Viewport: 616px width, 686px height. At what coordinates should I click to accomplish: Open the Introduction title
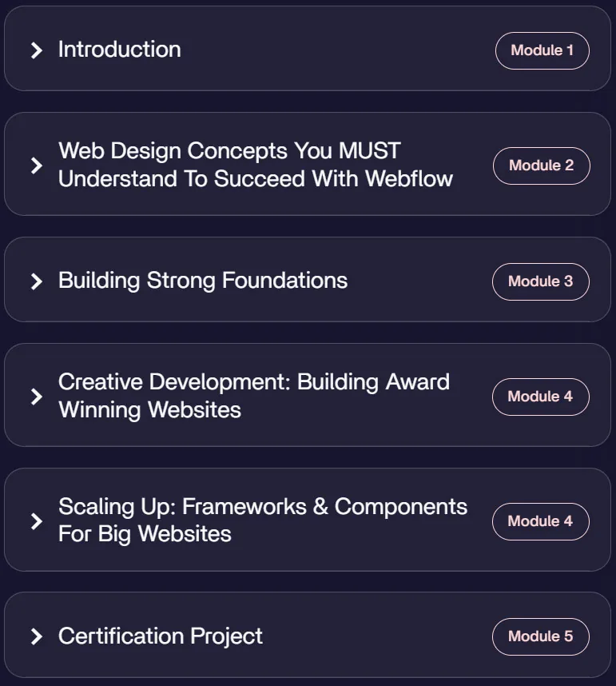[119, 49]
